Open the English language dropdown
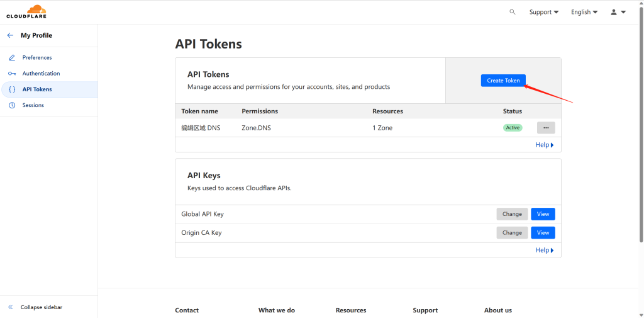 [584, 12]
